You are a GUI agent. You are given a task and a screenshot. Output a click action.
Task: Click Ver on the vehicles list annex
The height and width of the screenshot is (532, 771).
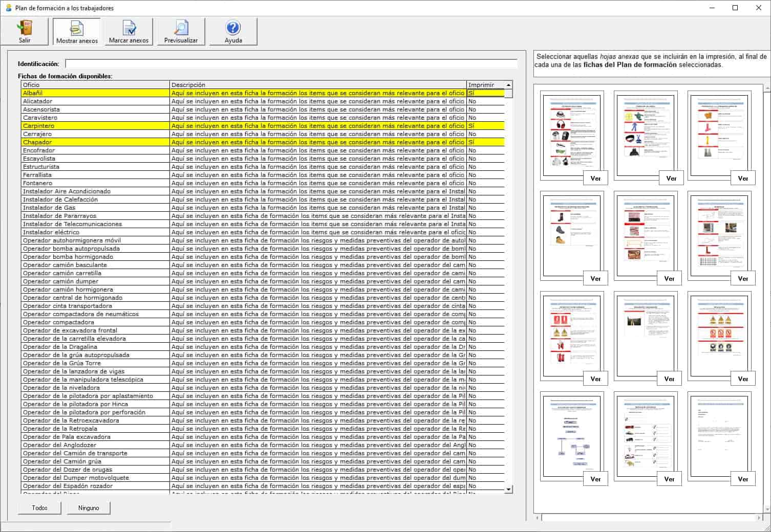pyautogui.click(x=669, y=479)
